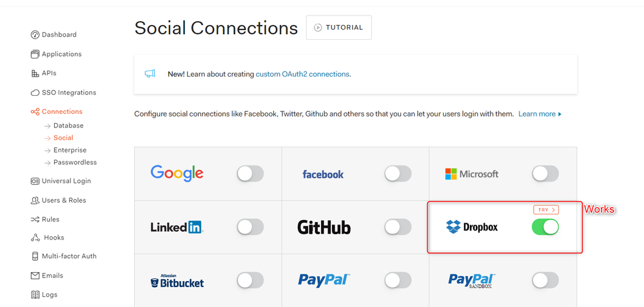Screen dimensions: 644x307
Task: Click the SSO Integrations cloud icon
Action: tap(35, 93)
